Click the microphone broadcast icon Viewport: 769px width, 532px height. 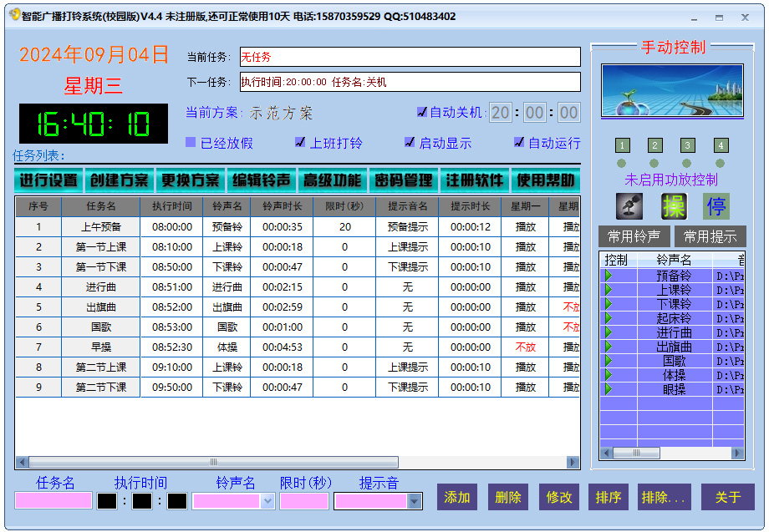coord(629,205)
